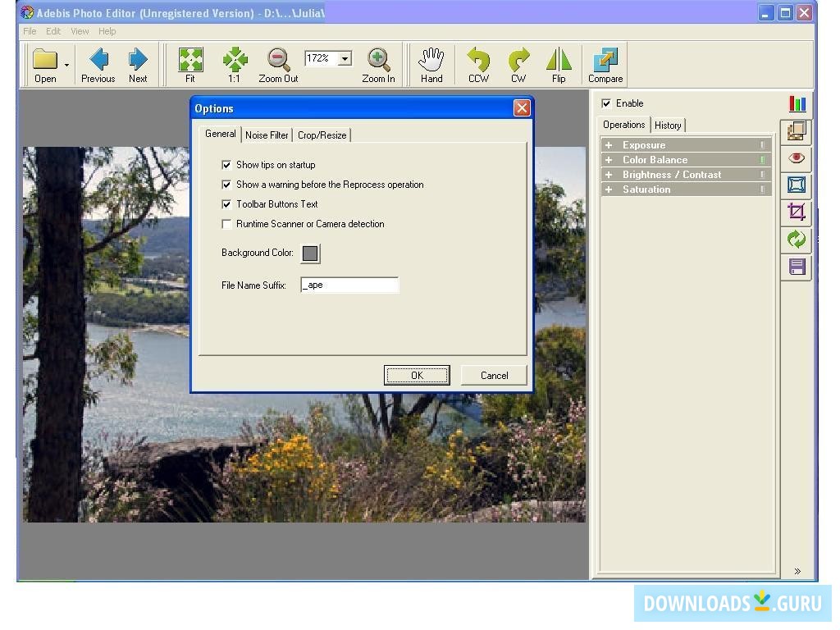Toggle Brightness / Contrast operation indicator

pos(762,175)
